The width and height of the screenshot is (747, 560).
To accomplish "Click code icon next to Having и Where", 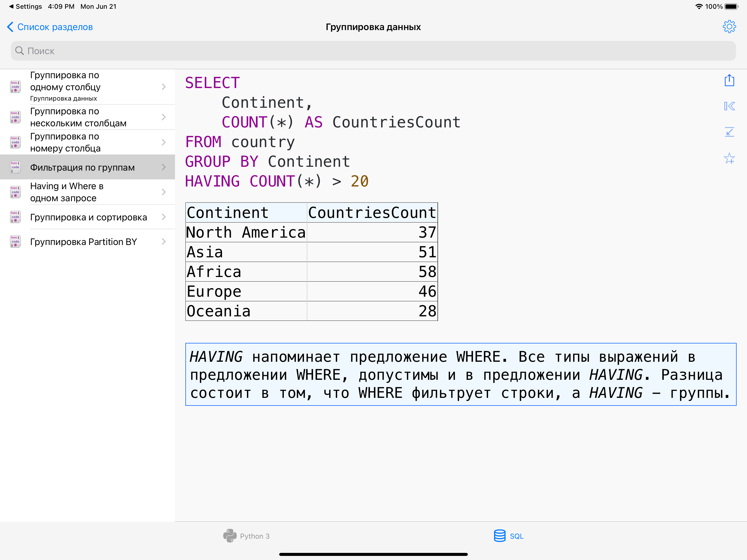I will (15, 192).
